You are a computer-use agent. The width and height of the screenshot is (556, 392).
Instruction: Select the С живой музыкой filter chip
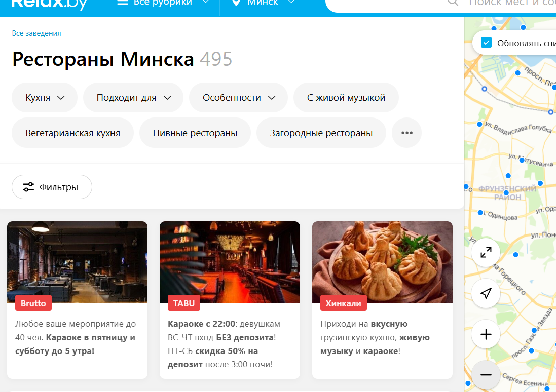pyautogui.click(x=346, y=97)
